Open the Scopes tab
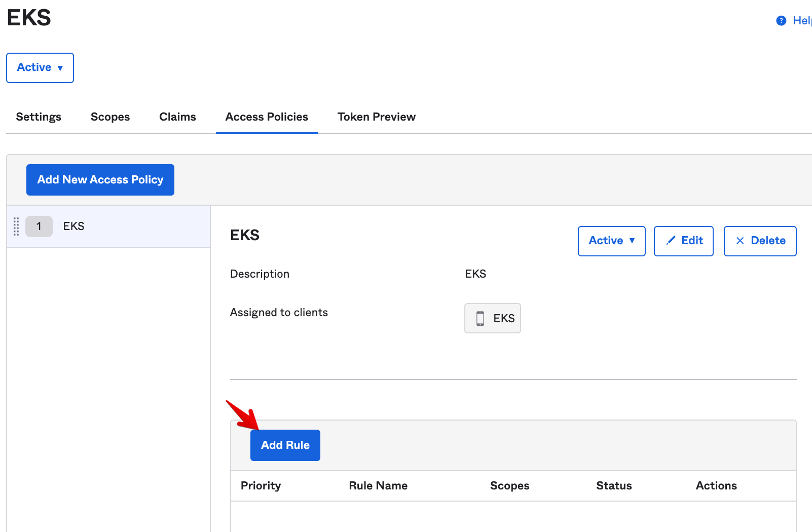Screen dimensions: 812x532 pos(110,117)
